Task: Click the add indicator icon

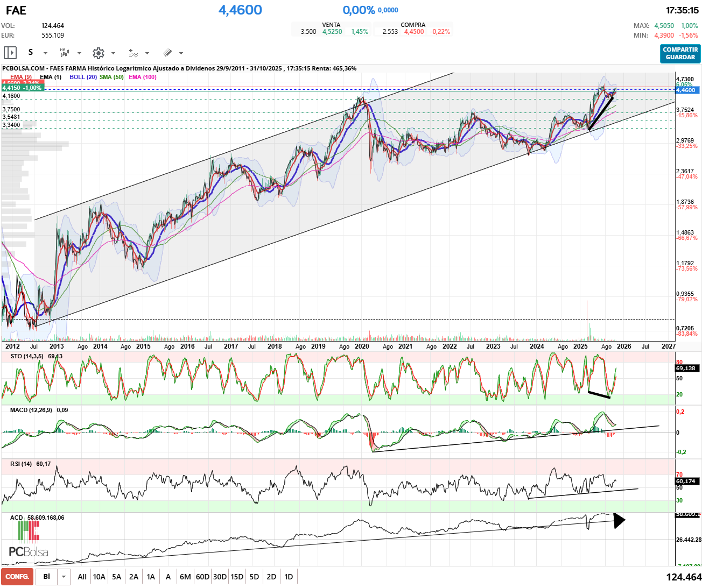Action: click(x=133, y=53)
